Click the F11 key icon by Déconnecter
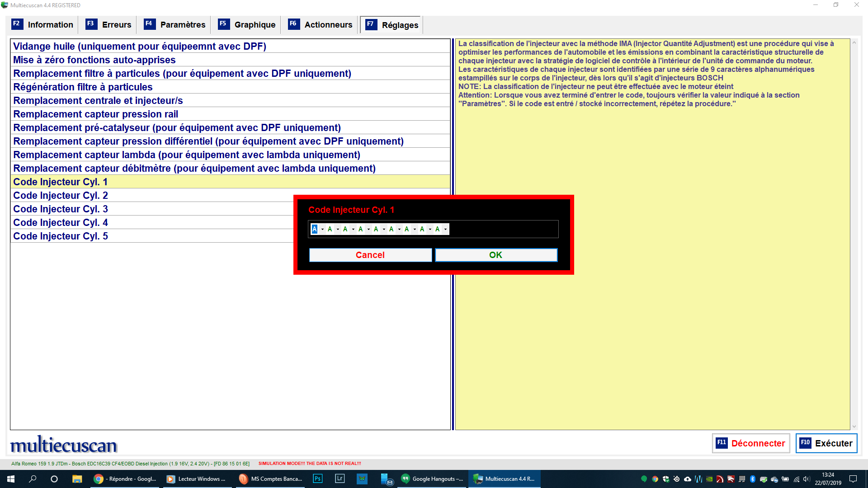This screenshot has width=868, height=488. pos(722,443)
